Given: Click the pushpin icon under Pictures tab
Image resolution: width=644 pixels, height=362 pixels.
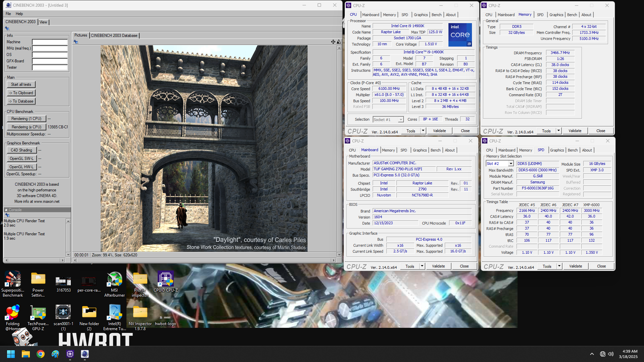Looking at the screenshot, I should click(76, 42).
